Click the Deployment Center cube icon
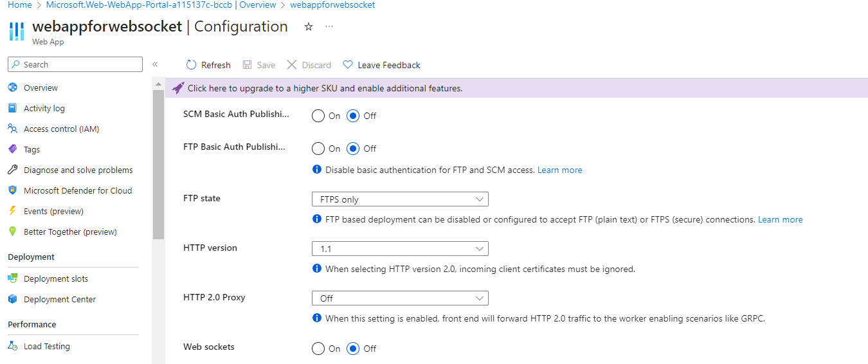 click(x=12, y=299)
